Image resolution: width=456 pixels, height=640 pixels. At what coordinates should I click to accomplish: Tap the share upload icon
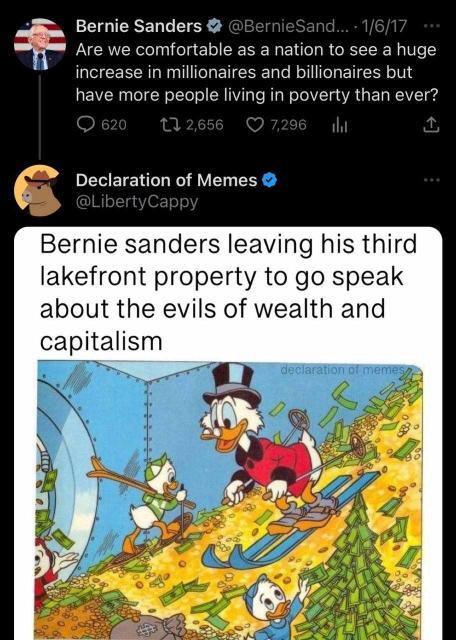pos(431,125)
